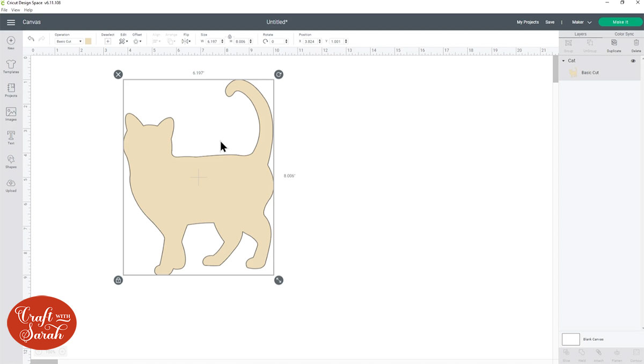Switch to the Color Sync tab
This screenshot has height=364, width=644.
coord(624,34)
